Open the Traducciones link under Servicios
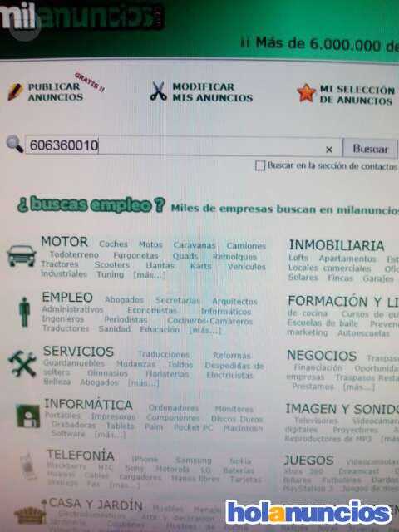This screenshot has width=399, height=532. click(164, 355)
